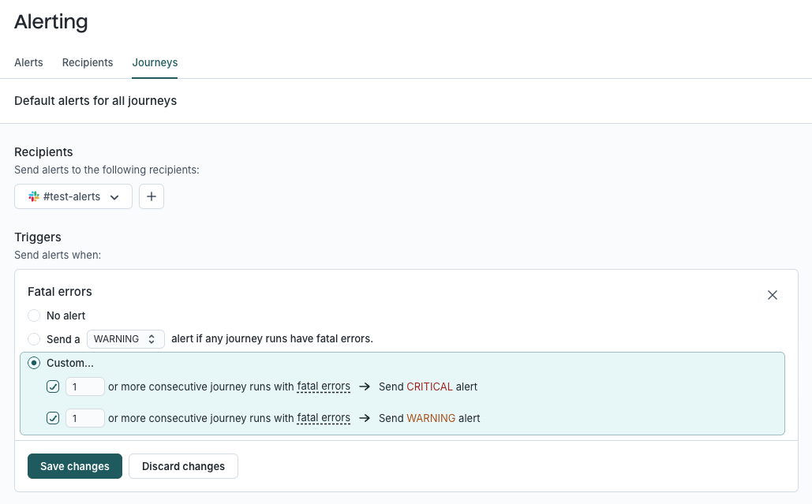Select the No alert radio option
Screen dimensions: 812x504
pyautogui.click(x=34, y=315)
